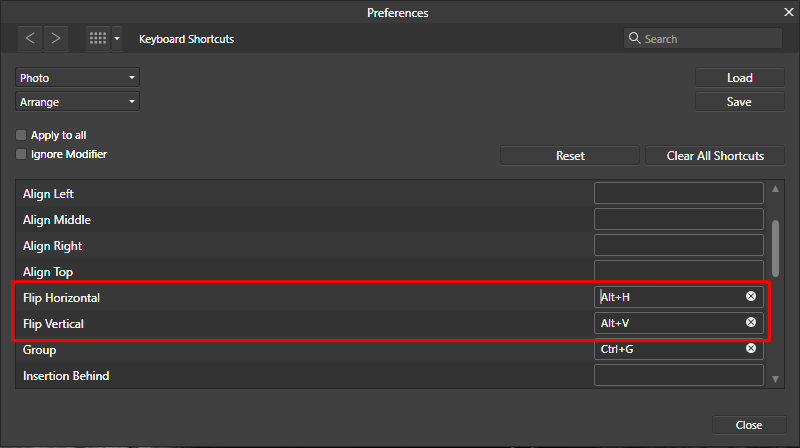Open the show-all preferences grid

98,39
